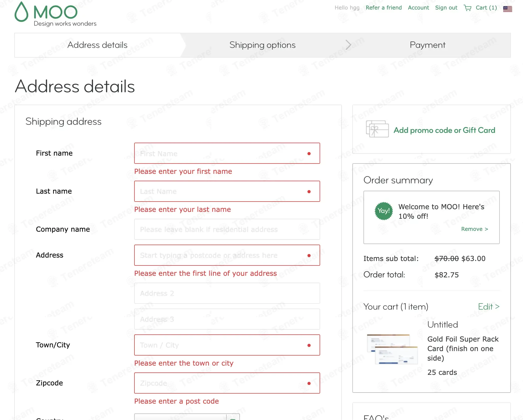The height and width of the screenshot is (420, 523).
Task: Click Sign out link
Action: pos(446,8)
